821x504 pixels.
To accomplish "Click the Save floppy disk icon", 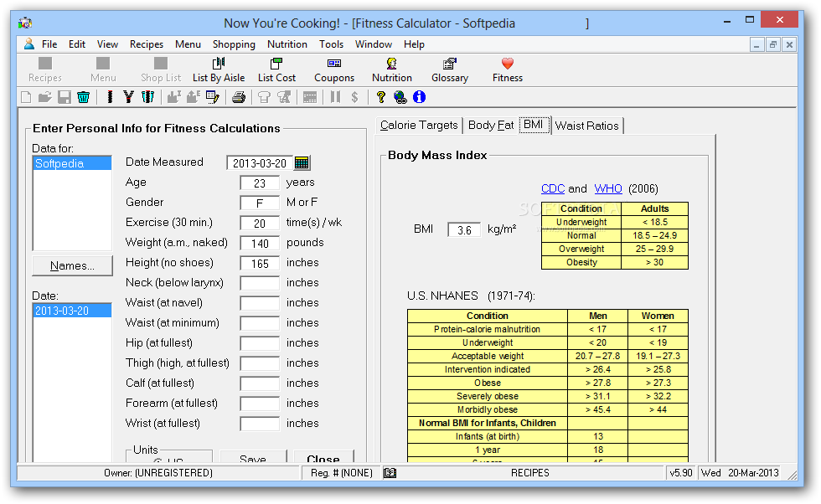I will (65, 97).
